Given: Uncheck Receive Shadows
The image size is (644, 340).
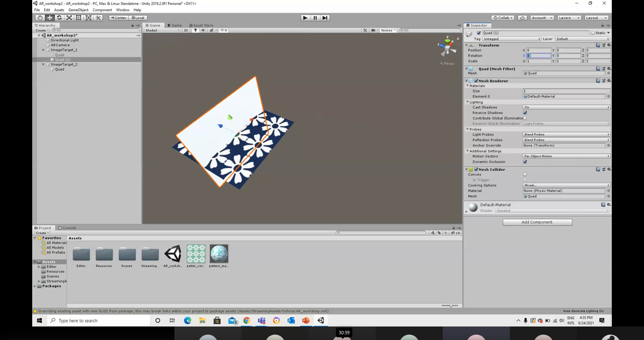Looking at the screenshot, I should [525, 113].
